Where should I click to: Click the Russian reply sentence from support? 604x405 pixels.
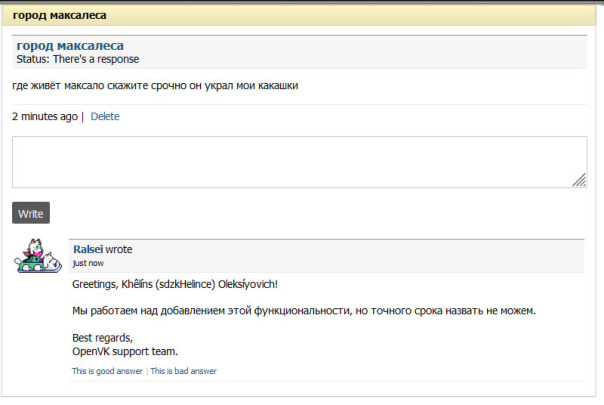(x=304, y=311)
